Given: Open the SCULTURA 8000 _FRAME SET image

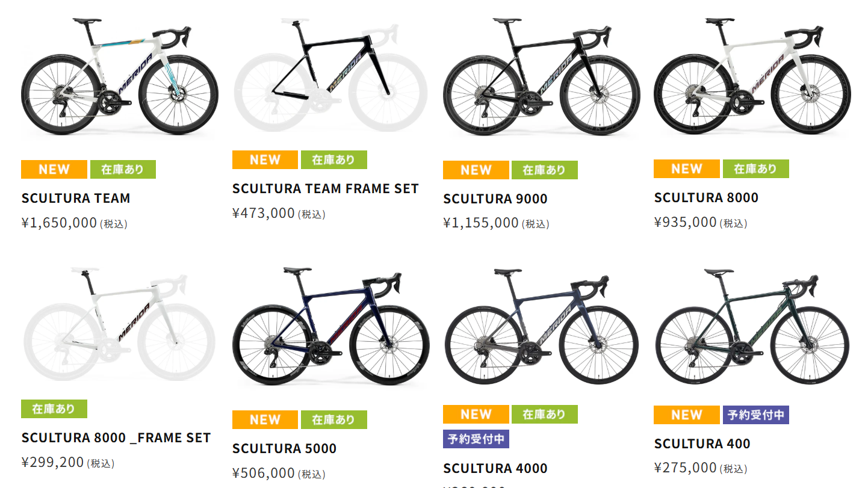Looking at the screenshot, I should pos(119,325).
